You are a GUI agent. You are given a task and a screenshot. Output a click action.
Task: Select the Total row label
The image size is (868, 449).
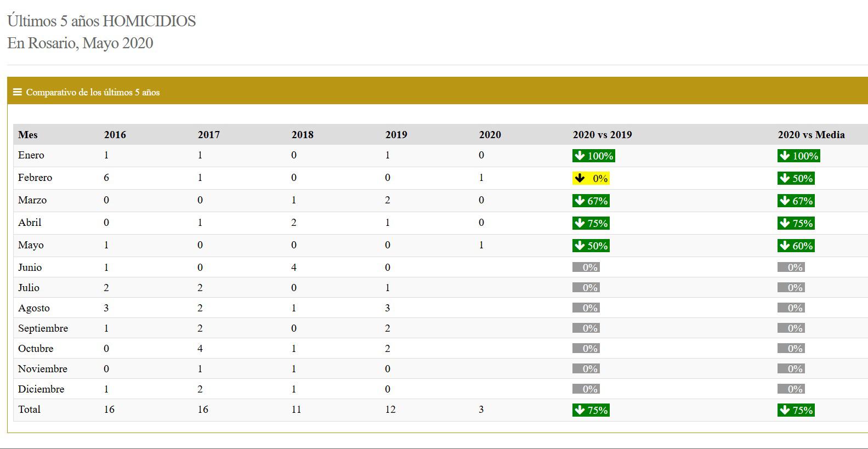[x=29, y=410]
